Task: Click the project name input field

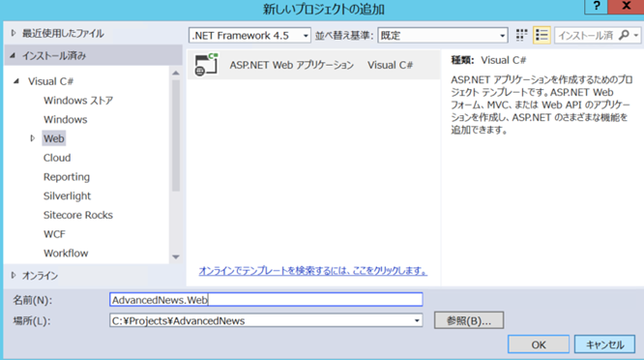Action: 266,300
